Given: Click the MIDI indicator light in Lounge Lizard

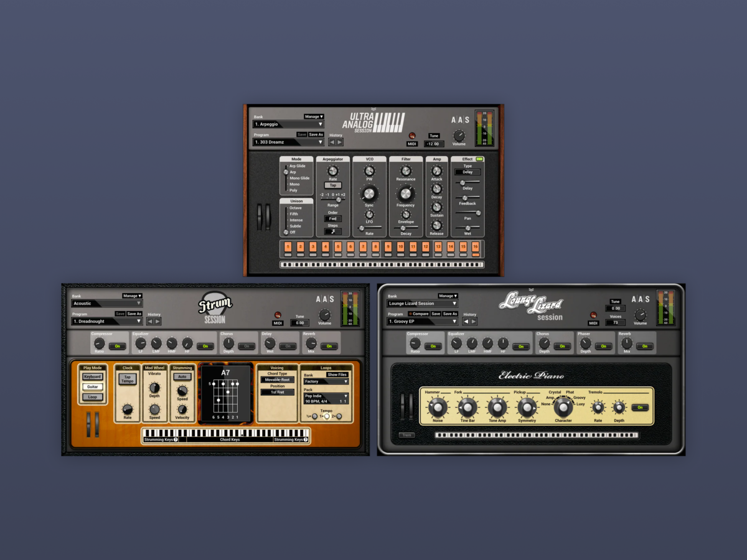Looking at the screenshot, I should 593,315.
